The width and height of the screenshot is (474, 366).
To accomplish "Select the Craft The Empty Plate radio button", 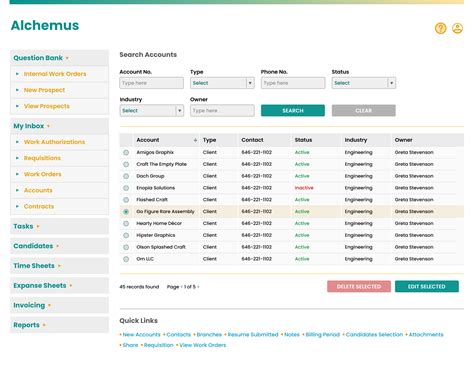I will [126, 164].
